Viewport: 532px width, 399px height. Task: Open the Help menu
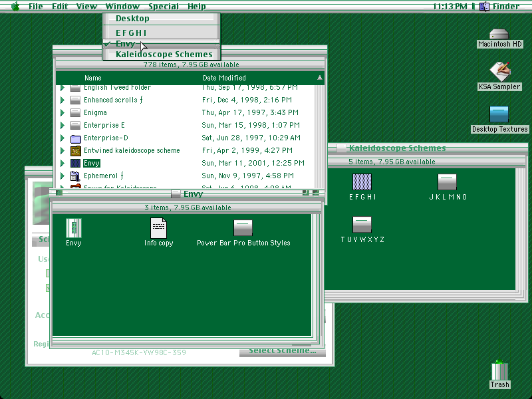(197, 6)
